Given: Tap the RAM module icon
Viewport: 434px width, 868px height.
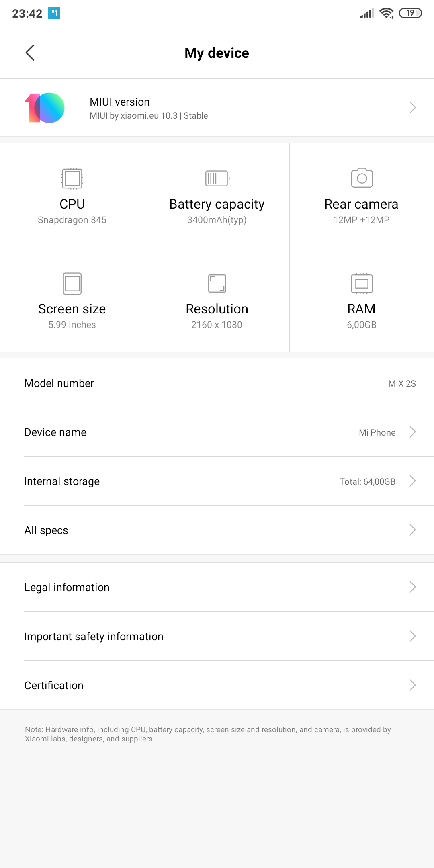Looking at the screenshot, I should (362, 284).
